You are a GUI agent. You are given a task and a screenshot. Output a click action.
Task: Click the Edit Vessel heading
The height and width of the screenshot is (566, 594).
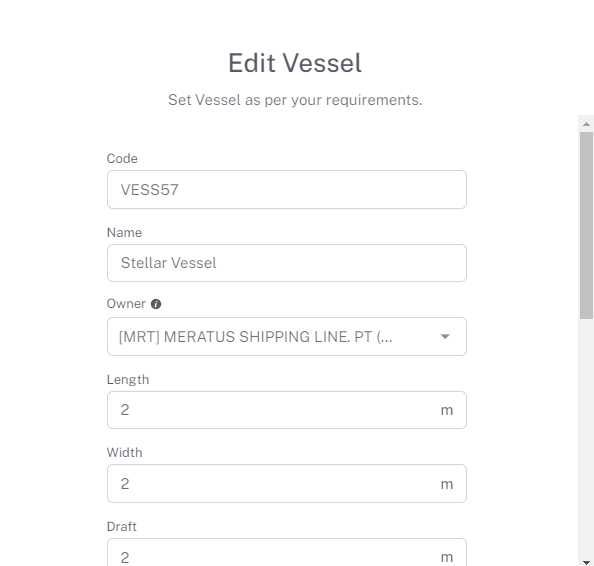click(x=295, y=63)
